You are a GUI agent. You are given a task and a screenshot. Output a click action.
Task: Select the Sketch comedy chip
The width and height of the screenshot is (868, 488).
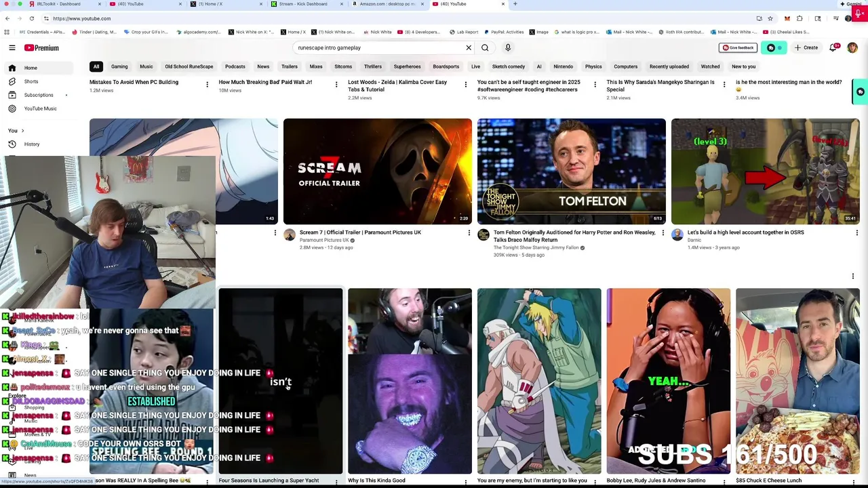pos(509,66)
